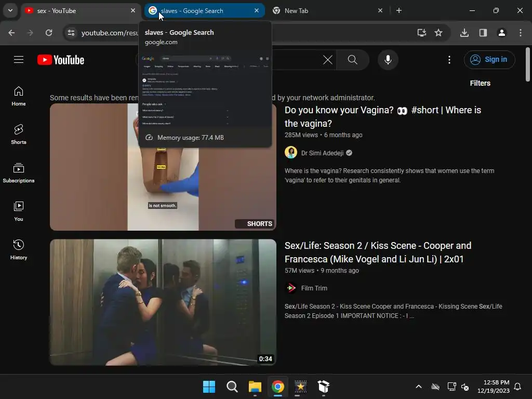Open the search Filters
Screen dimensions: 532x399
point(480,83)
